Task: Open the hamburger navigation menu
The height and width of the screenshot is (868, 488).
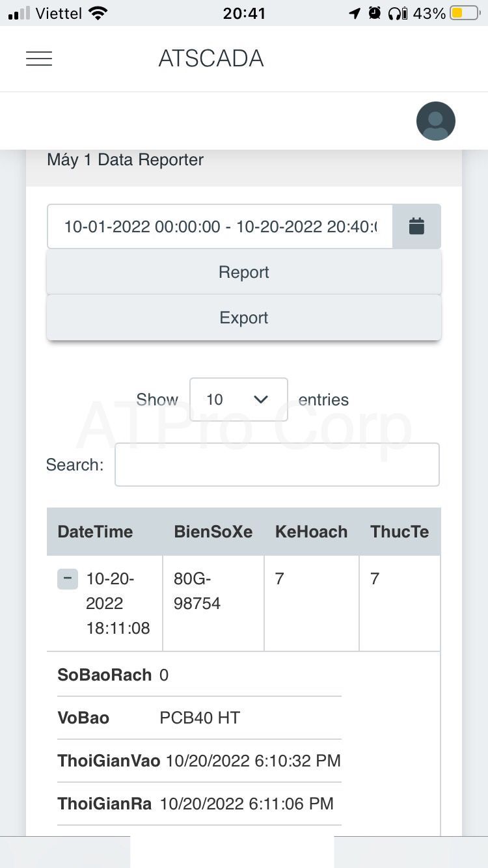Action: point(39,59)
